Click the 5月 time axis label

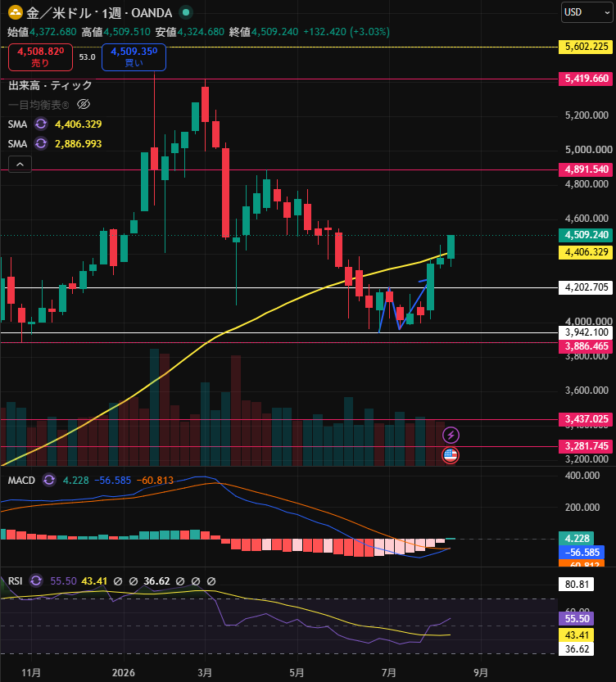pyautogui.click(x=297, y=672)
